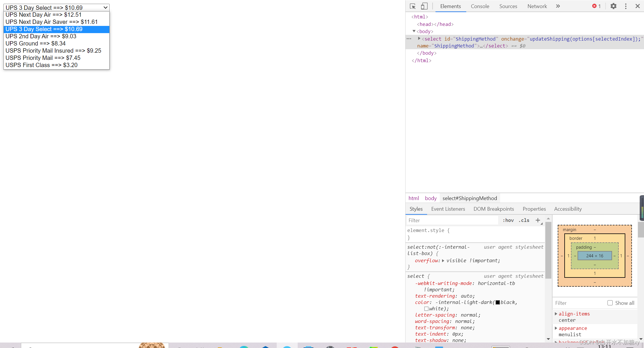The image size is (644, 348).
Task: Choose UPS 3 Day Select in the open list
Action: (x=56, y=29)
